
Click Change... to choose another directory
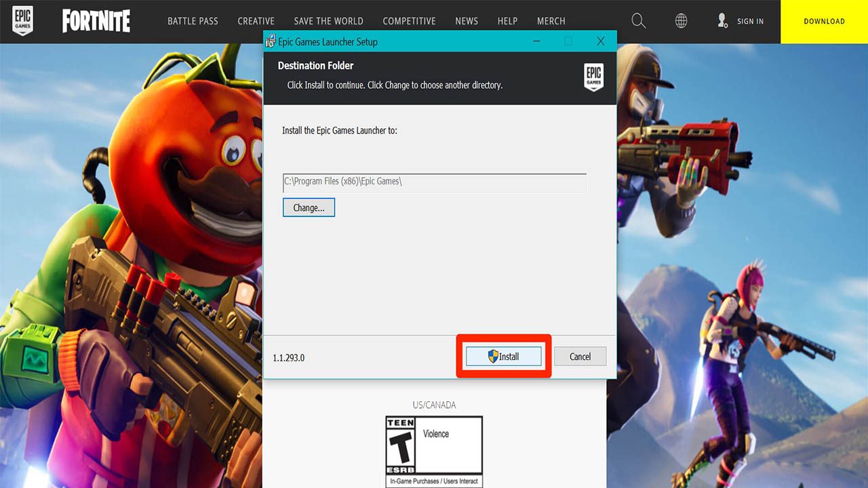point(309,207)
